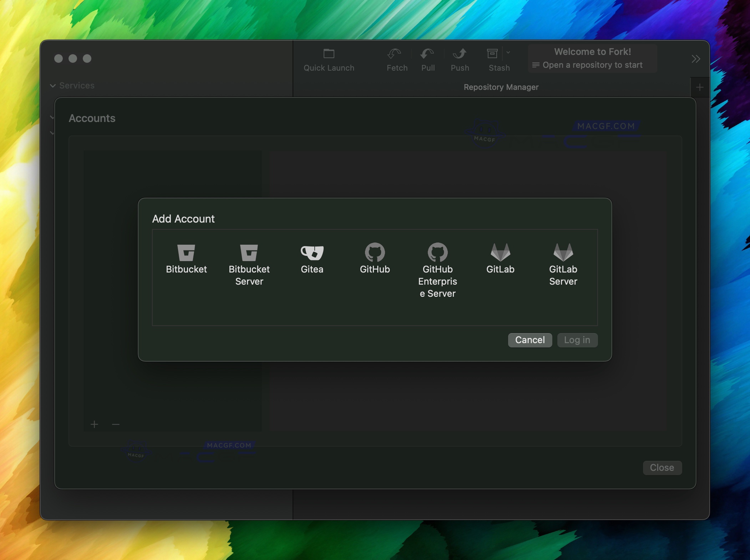Viewport: 750px width, 560px height.
Task: Collapse the Services section
Action: 53,86
